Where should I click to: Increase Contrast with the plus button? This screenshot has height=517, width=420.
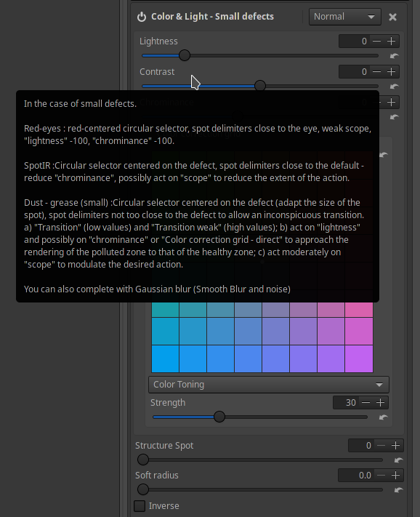pyautogui.click(x=392, y=72)
